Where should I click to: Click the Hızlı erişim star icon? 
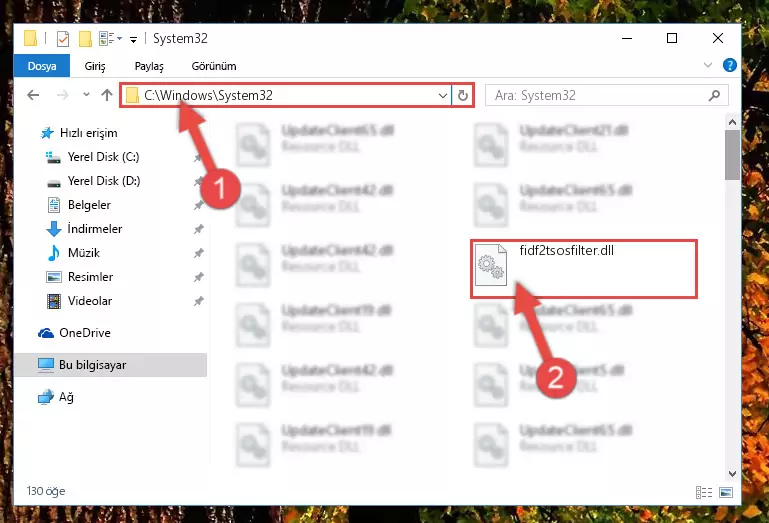pyautogui.click(x=47, y=133)
